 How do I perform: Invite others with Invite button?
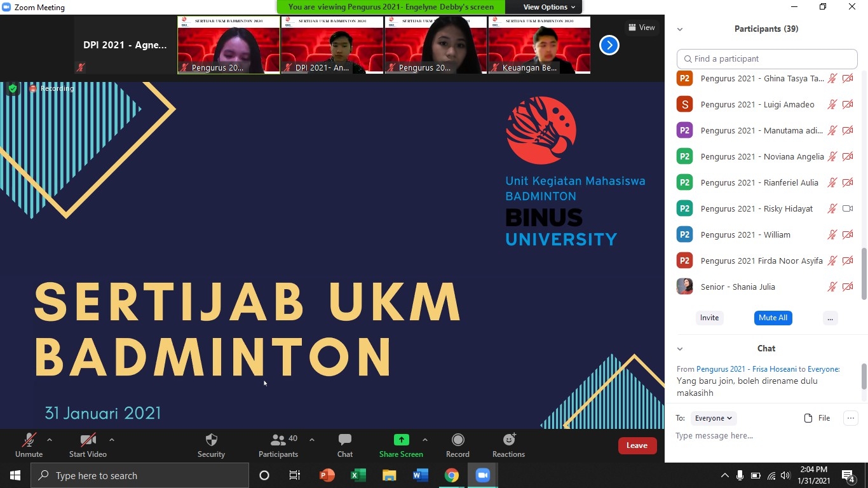[709, 318]
